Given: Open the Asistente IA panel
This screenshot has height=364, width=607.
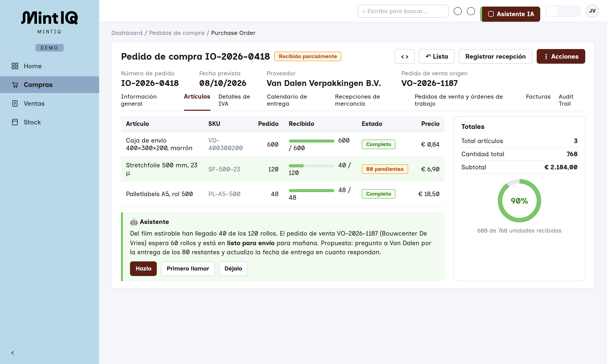Looking at the screenshot, I should point(510,14).
